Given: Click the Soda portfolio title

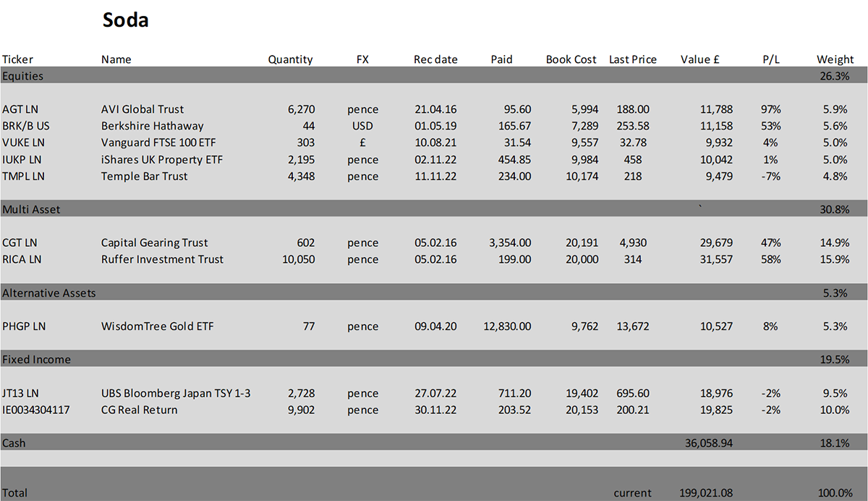Looking at the screenshot, I should pos(126,20).
